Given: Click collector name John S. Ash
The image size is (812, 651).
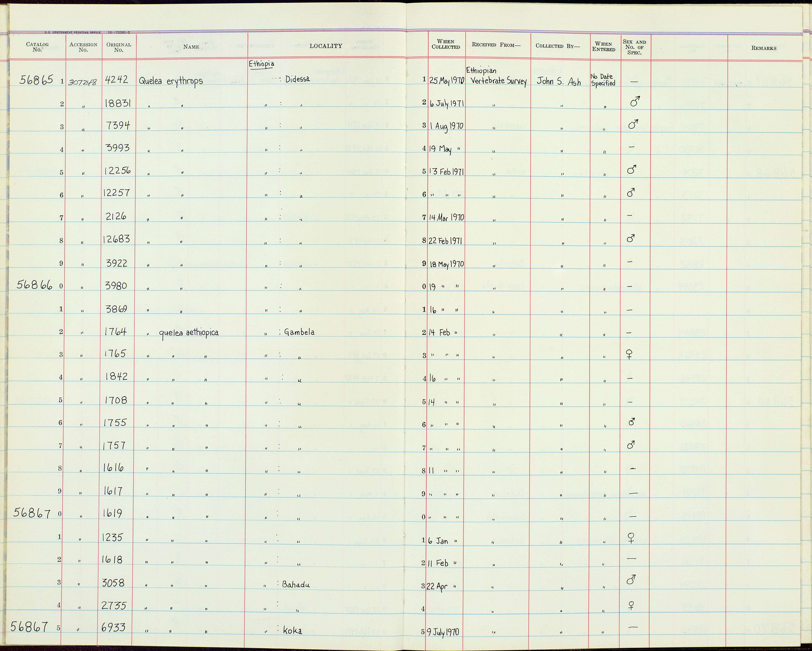Looking at the screenshot, I should pyautogui.click(x=559, y=81).
